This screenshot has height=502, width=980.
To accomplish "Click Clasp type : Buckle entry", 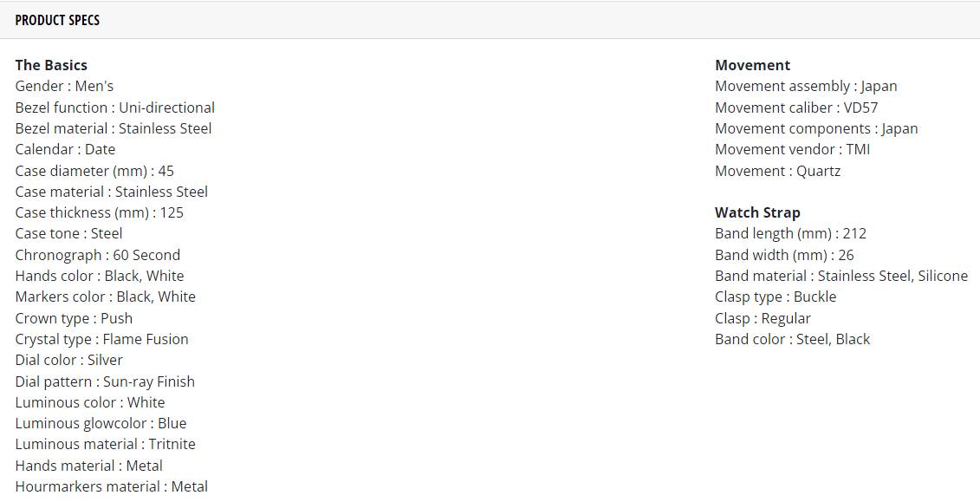I will click(x=776, y=297).
